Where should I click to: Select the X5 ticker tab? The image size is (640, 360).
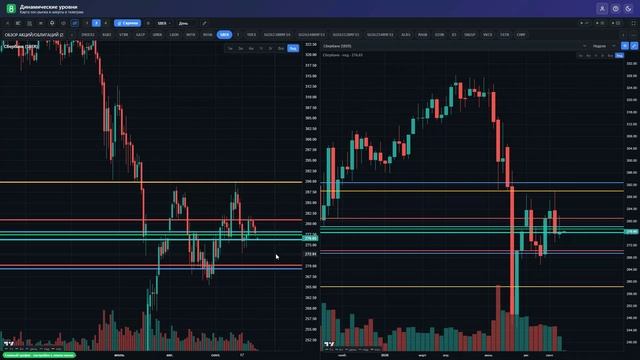[454, 35]
